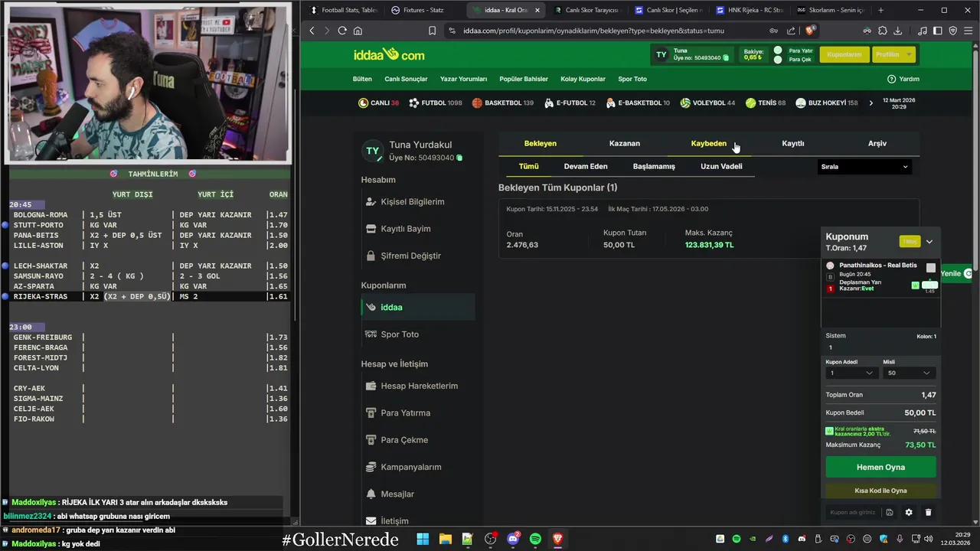Viewport: 980px width, 551px height.
Task: Open Spotify from the taskbar
Action: [x=535, y=539]
